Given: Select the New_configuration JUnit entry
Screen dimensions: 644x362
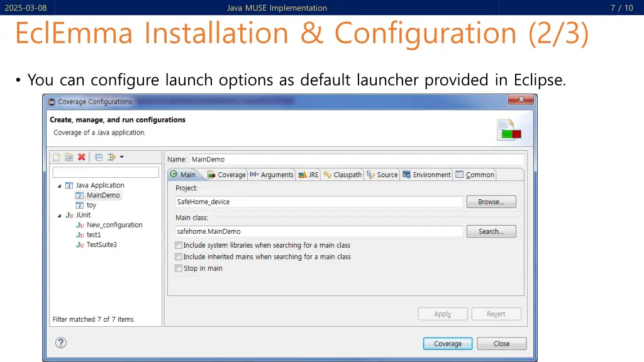Looking at the screenshot, I should tap(114, 225).
